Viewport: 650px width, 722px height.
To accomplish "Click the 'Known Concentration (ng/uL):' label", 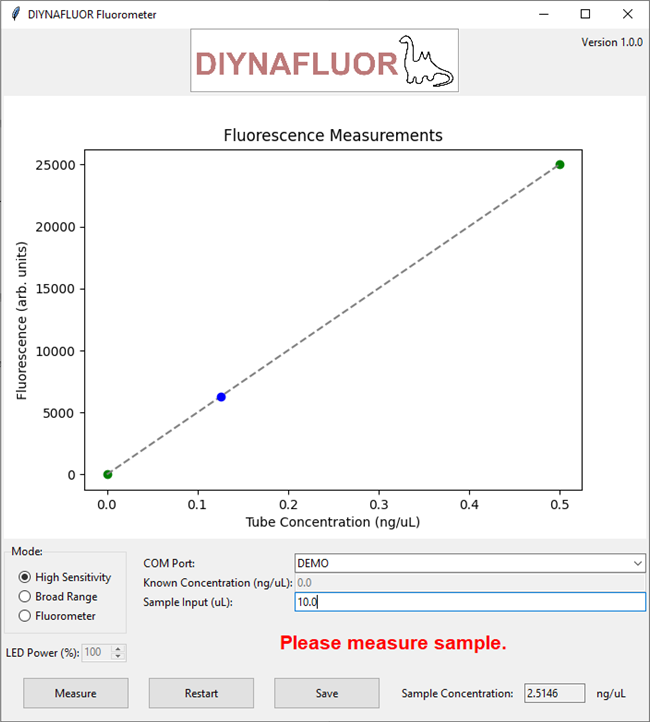I will (x=218, y=583).
